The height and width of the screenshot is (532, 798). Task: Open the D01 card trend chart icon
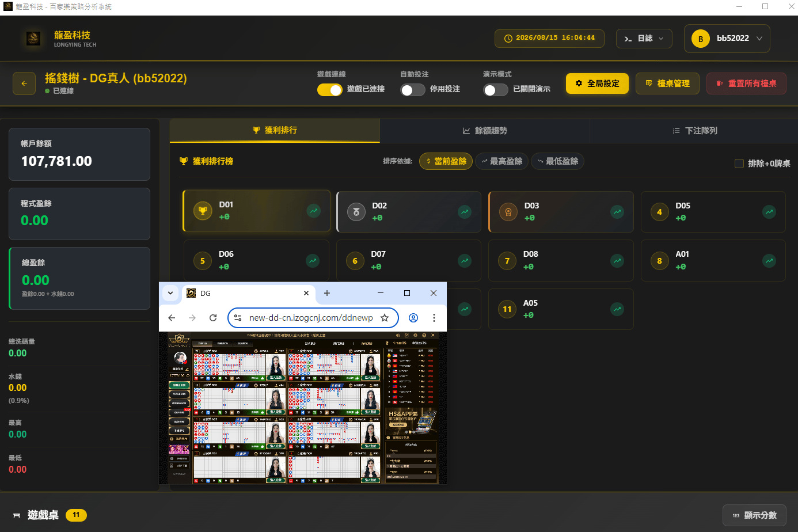pos(314,211)
